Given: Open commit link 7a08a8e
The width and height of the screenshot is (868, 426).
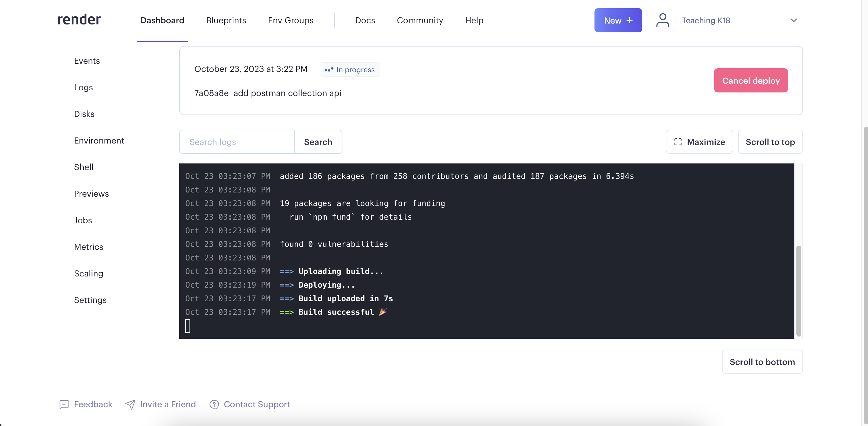Looking at the screenshot, I should click(211, 93).
